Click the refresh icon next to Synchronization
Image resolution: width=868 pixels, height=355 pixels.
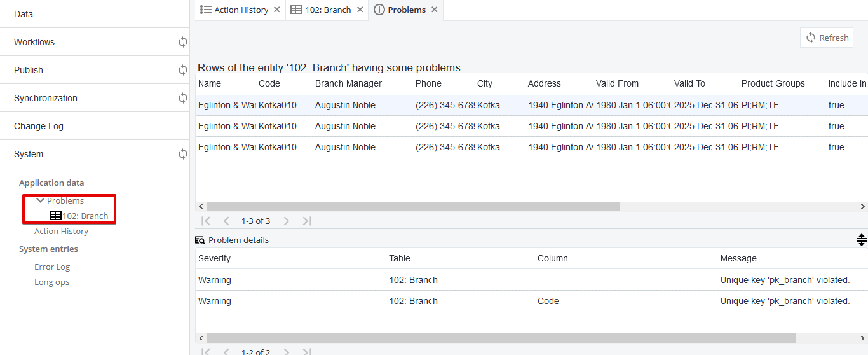coord(183,98)
